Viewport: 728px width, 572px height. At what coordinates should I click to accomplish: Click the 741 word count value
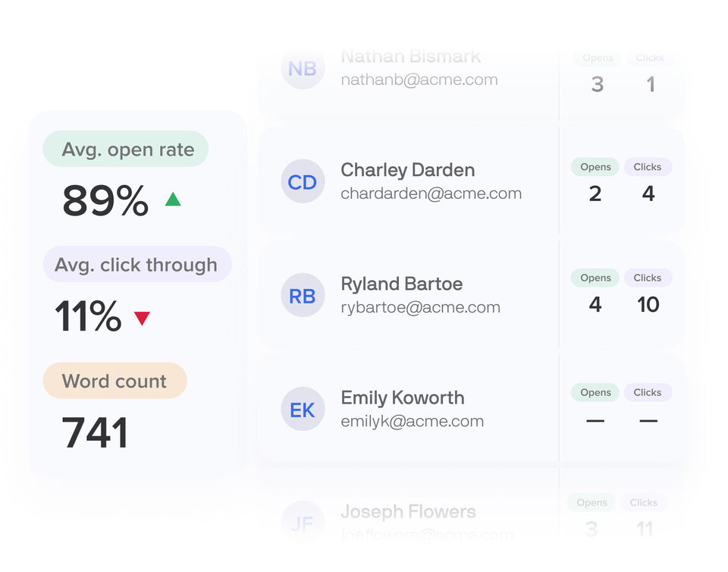(95, 432)
